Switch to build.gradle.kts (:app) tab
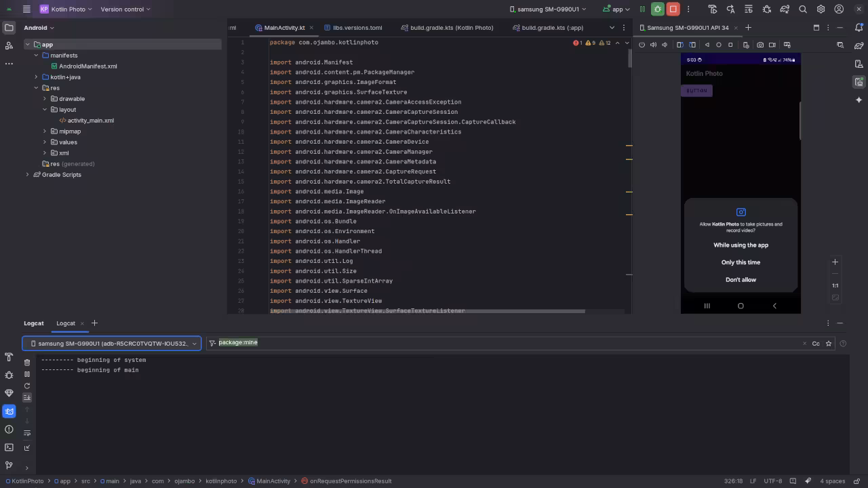The width and height of the screenshot is (868, 488). tap(548, 28)
